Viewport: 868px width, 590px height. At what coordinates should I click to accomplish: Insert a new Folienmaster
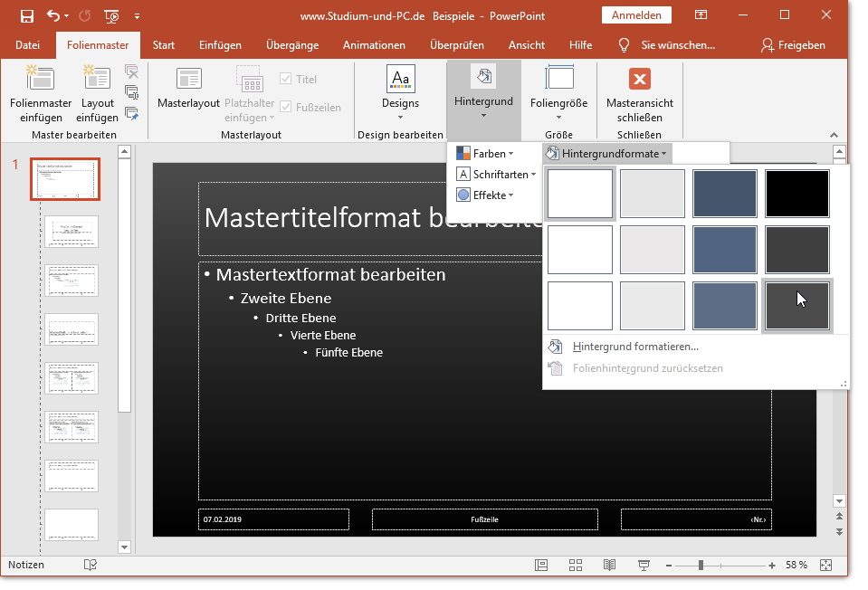coord(41,94)
